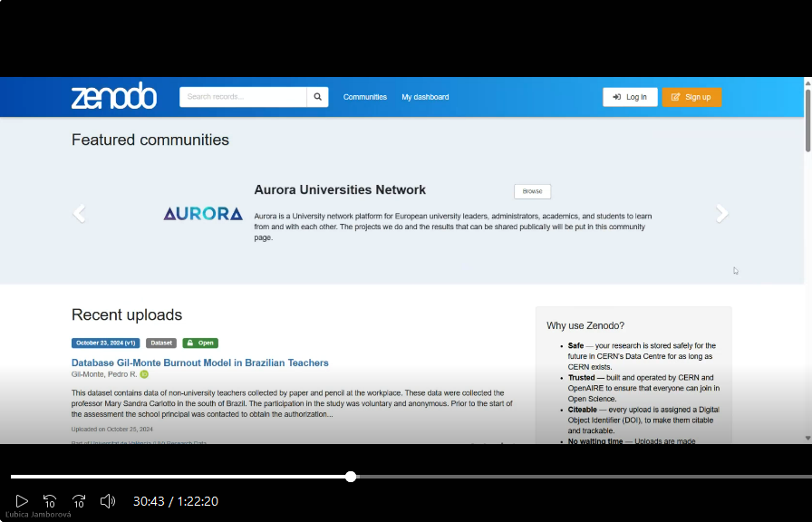The width and height of the screenshot is (812, 522).
Task: Open the Aurora Universities Network title
Action: (x=340, y=189)
